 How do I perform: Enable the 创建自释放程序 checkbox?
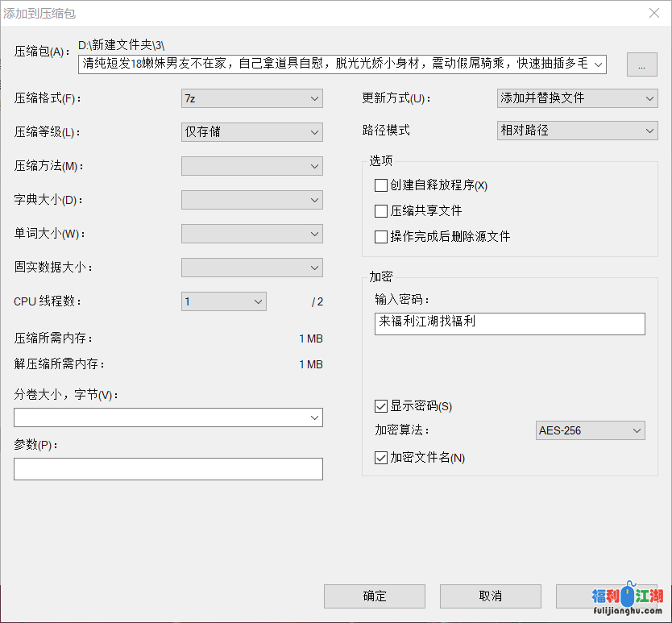(381, 185)
